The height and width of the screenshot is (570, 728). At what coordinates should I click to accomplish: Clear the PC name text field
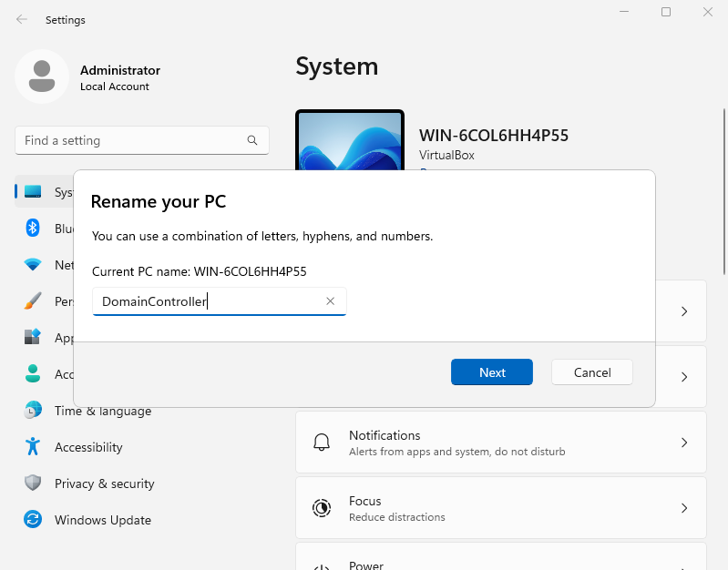coord(331,301)
